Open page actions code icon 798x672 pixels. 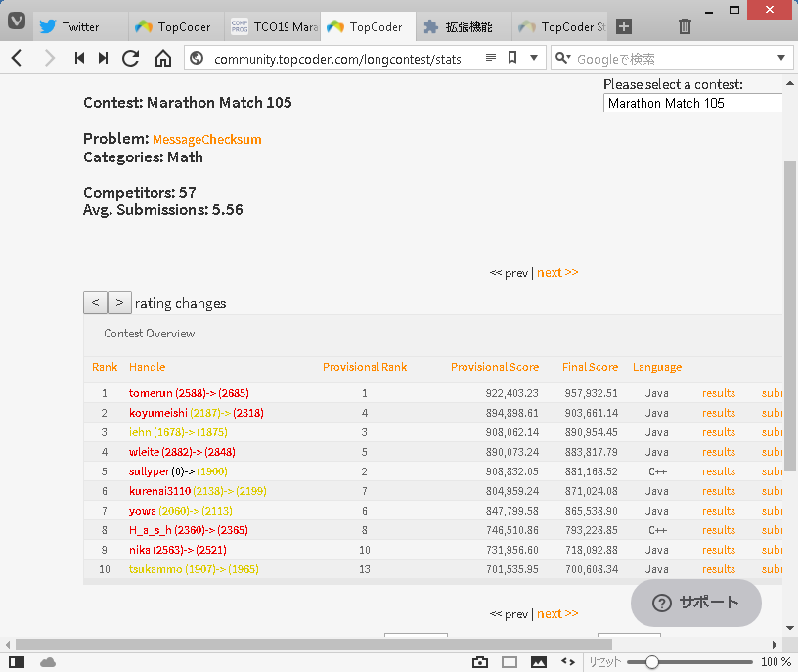click(x=568, y=662)
